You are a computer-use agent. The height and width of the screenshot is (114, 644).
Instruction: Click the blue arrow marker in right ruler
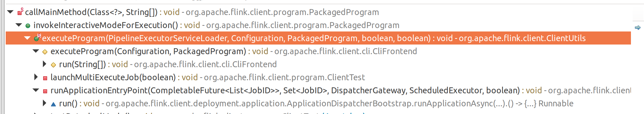tap(638, 28)
